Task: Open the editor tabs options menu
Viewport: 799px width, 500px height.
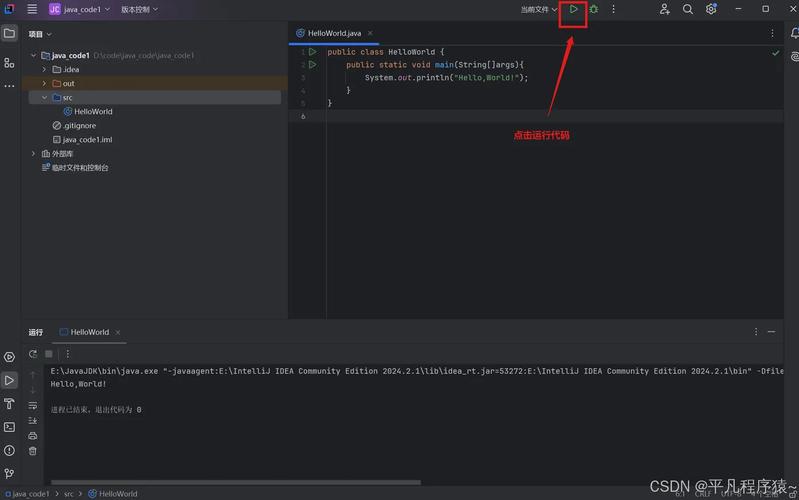Action: (x=773, y=33)
